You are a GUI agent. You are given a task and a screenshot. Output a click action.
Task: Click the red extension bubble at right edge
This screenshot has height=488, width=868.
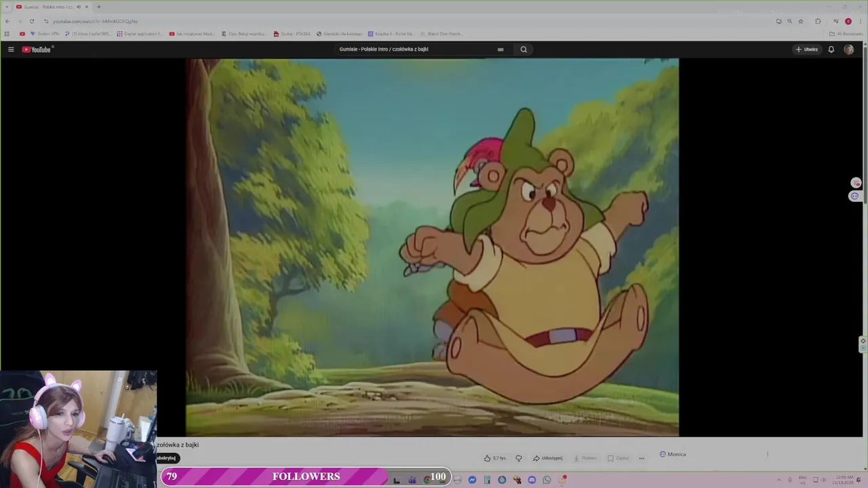[856, 183]
